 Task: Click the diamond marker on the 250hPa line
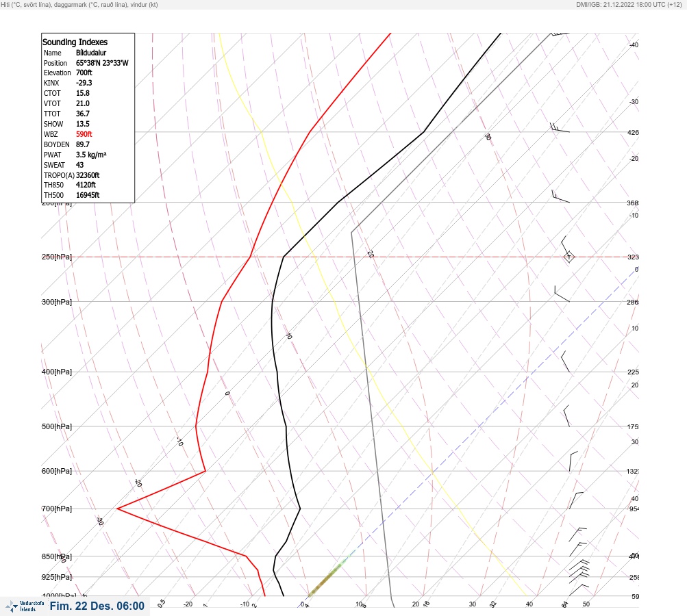(x=569, y=257)
